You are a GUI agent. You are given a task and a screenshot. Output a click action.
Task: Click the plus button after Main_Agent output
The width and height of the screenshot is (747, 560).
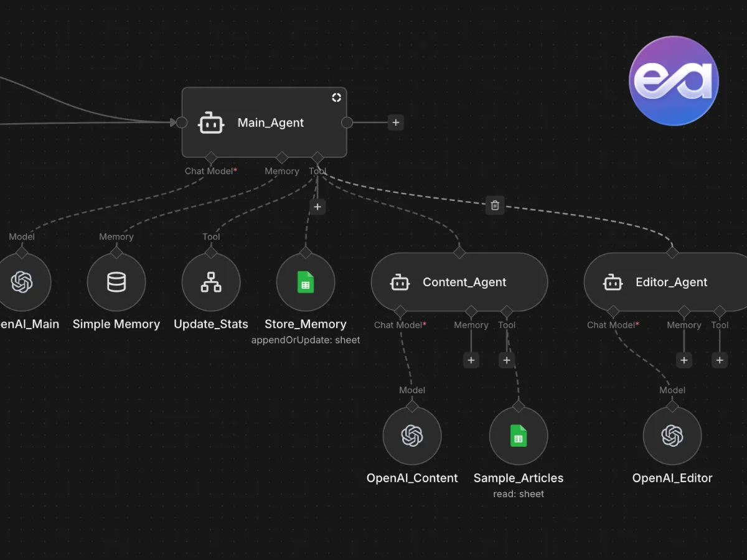[x=396, y=123]
